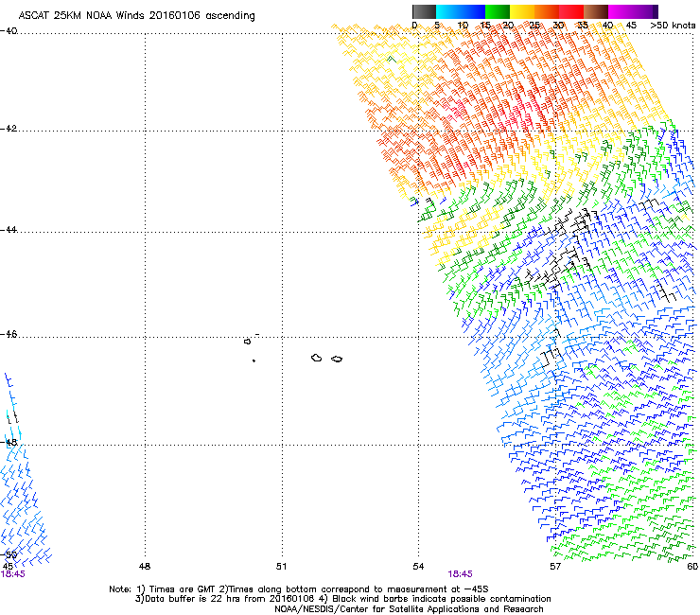Click the longitude label '48'
Image resolution: width=700 pixels, height=615 pixels.
(145, 567)
